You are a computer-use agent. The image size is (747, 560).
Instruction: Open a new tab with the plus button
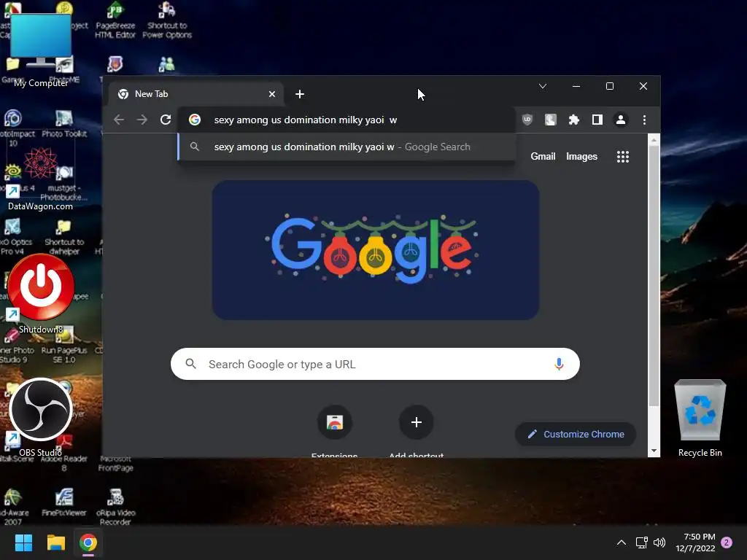[x=300, y=94]
